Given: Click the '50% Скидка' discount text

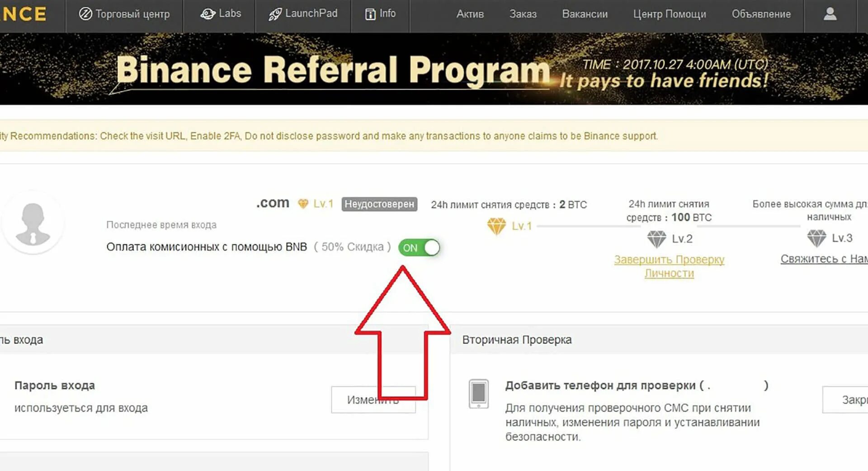Looking at the screenshot, I should [x=353, y=247].
